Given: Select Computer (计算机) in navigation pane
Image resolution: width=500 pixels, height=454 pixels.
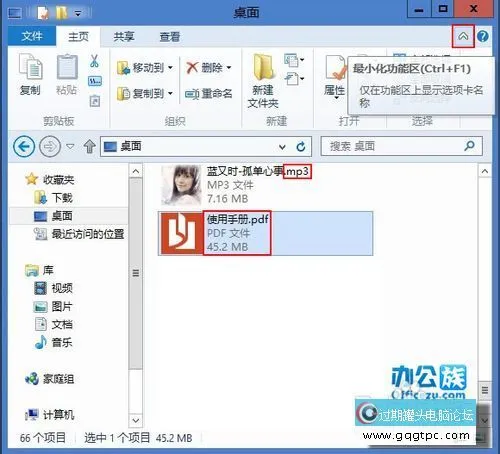Looking at the screenshot, I should [50, 415].
